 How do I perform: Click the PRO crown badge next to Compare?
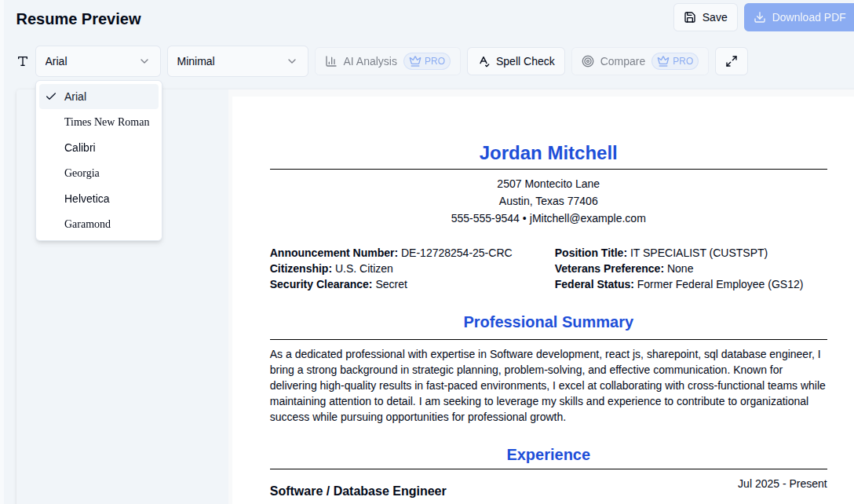[x=675, y=60]
